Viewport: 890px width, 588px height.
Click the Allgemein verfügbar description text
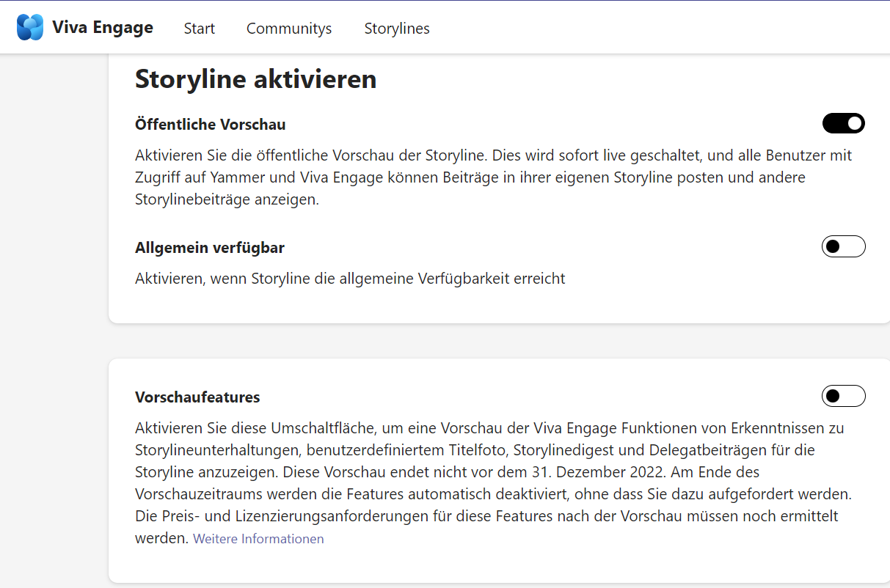pos(350,279)
